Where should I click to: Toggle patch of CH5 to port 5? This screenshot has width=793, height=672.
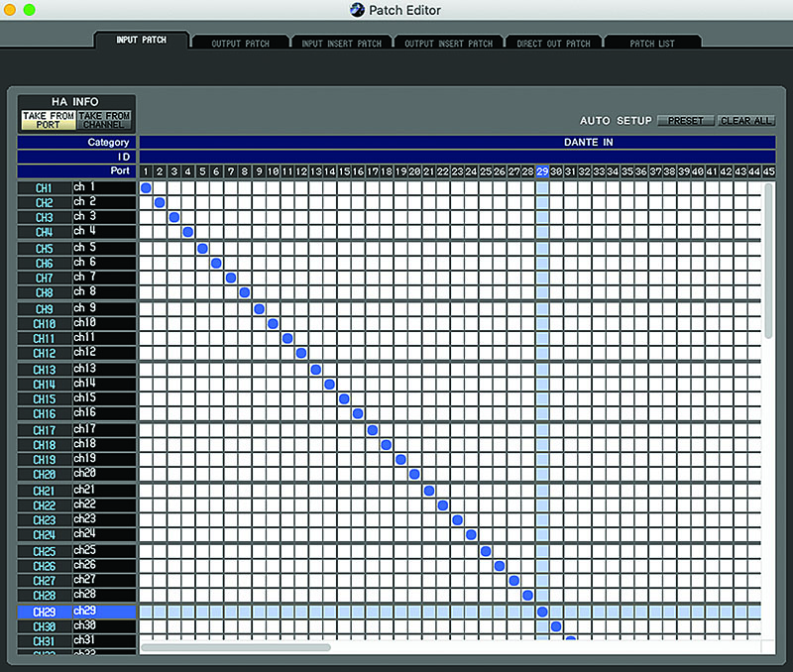[202, 248]
